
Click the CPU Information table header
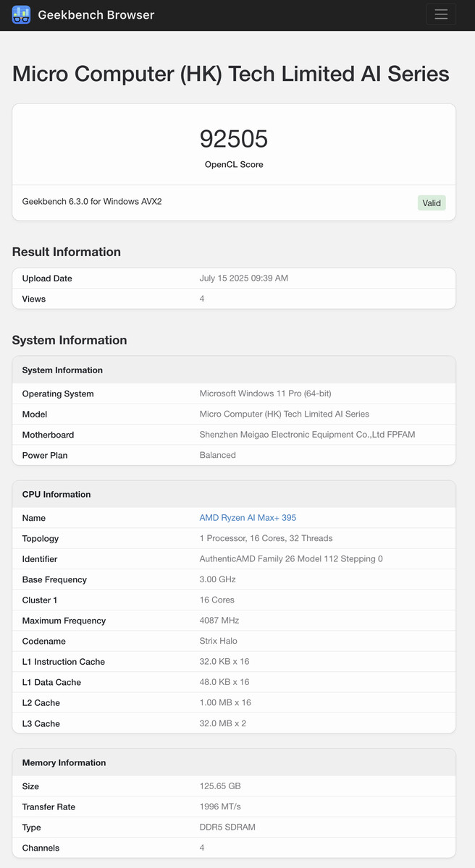tap(234, 494)
